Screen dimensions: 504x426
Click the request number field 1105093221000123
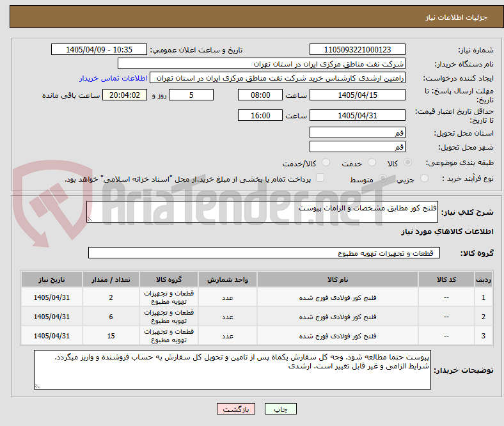pyautogui.click(x=357, y=49)
